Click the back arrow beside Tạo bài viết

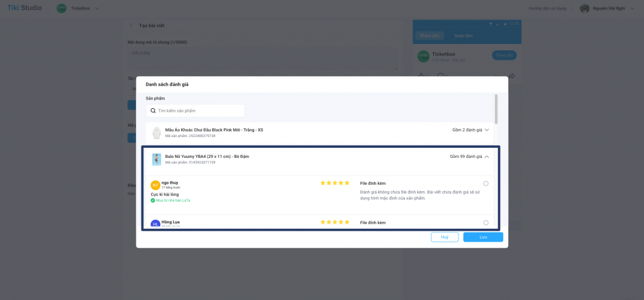pyautogui.click(x=131, y=26)
